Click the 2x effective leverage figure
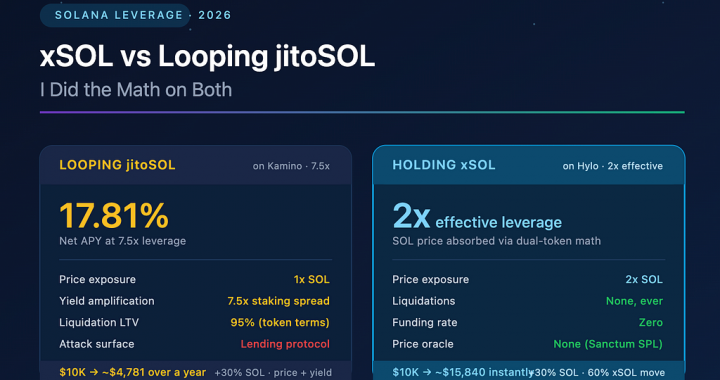 (x=477, y=217)
